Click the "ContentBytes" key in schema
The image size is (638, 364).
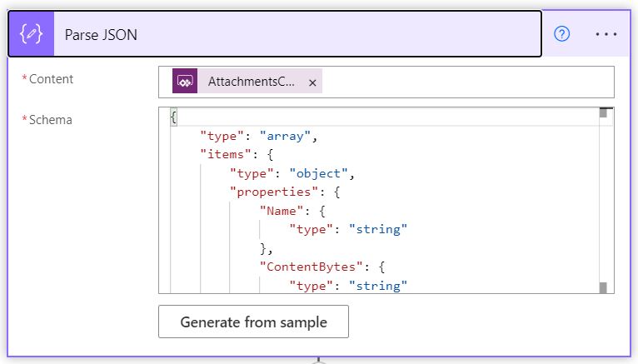(x=312, y=267)
